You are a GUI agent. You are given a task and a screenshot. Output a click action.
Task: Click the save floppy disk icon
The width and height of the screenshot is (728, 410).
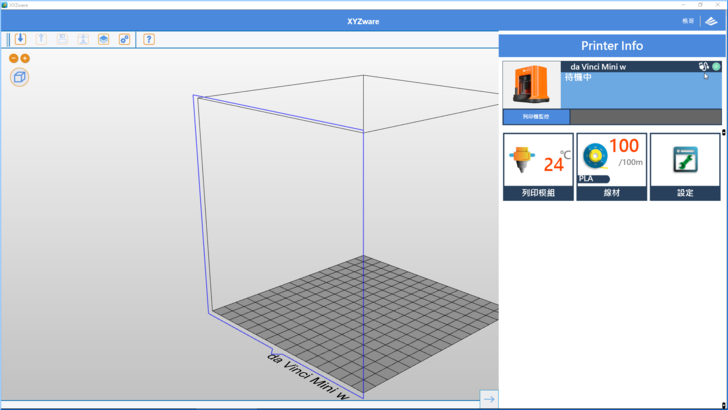tap(62, 39)
